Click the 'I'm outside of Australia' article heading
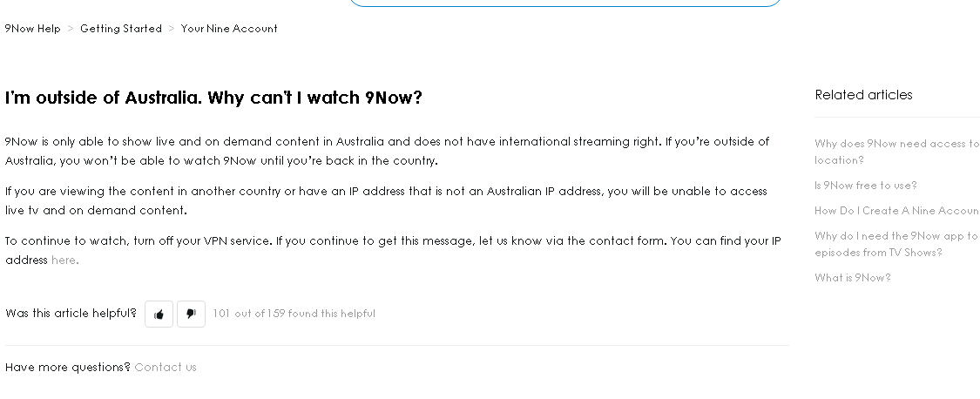This screenshot has height=399, width=980. click(x=213, y=98)
